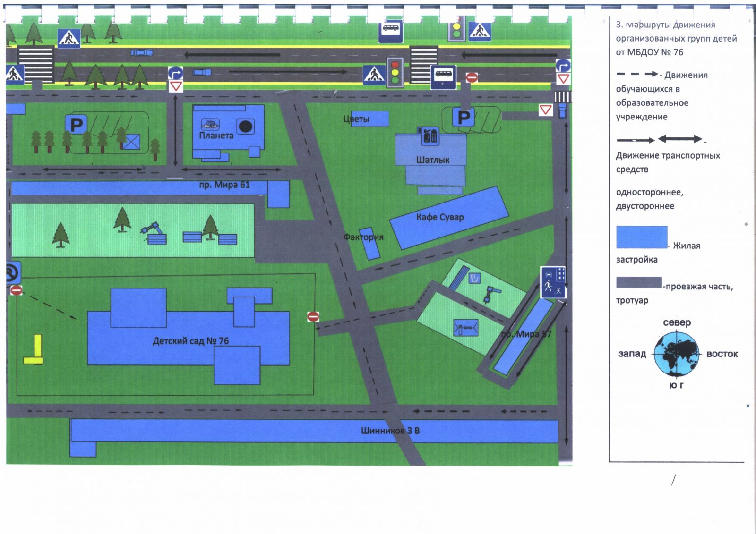Click the turn-right sign left of Планета

pyautogui.click(x=175, y=74)
